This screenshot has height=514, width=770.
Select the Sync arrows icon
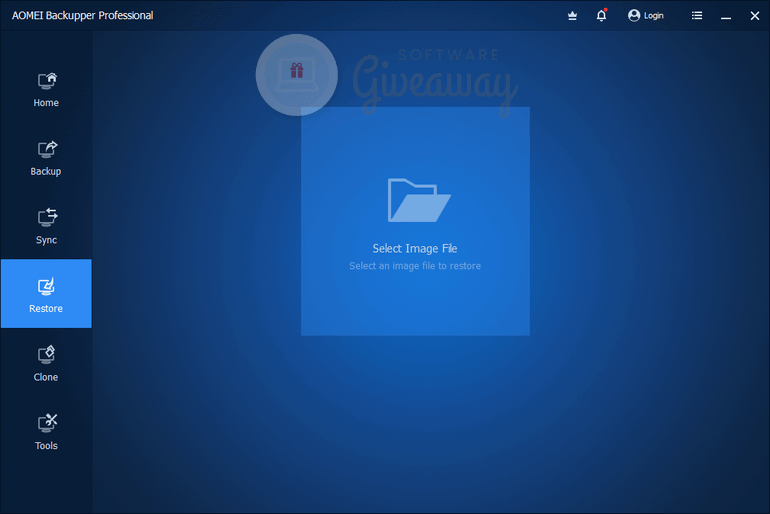click(x=46, y=218)
